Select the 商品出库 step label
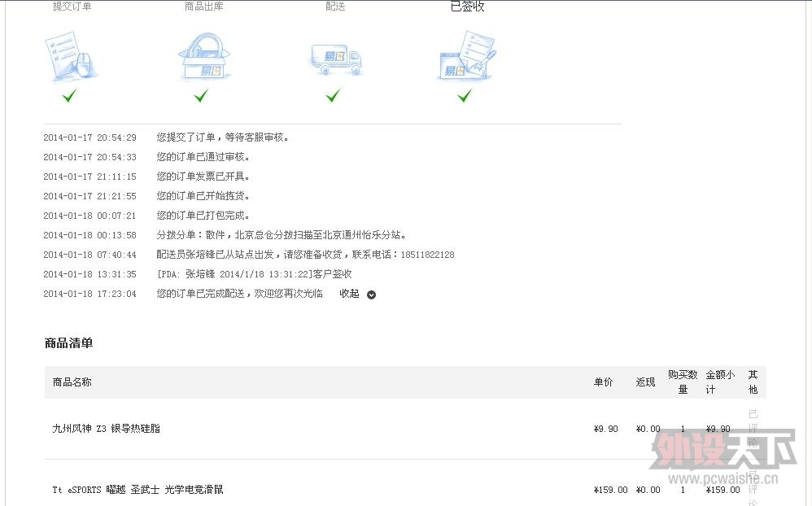 (x=203, y=7)
